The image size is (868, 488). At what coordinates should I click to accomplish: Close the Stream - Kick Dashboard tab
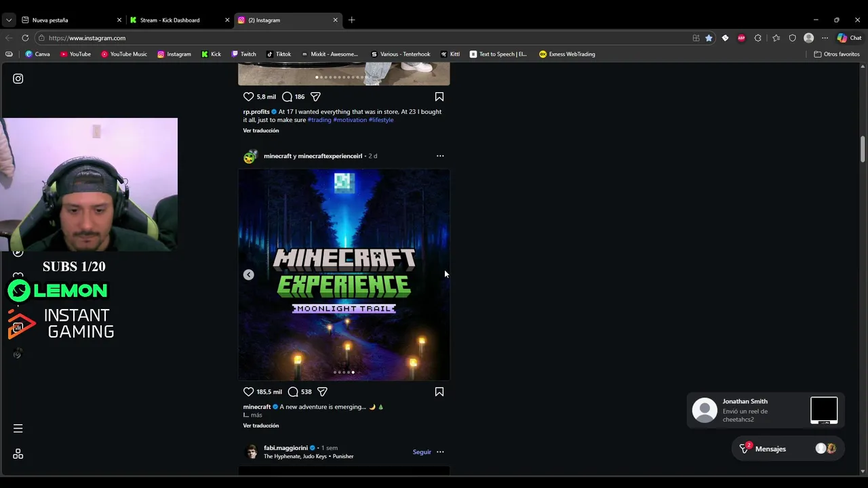point(227,20)
